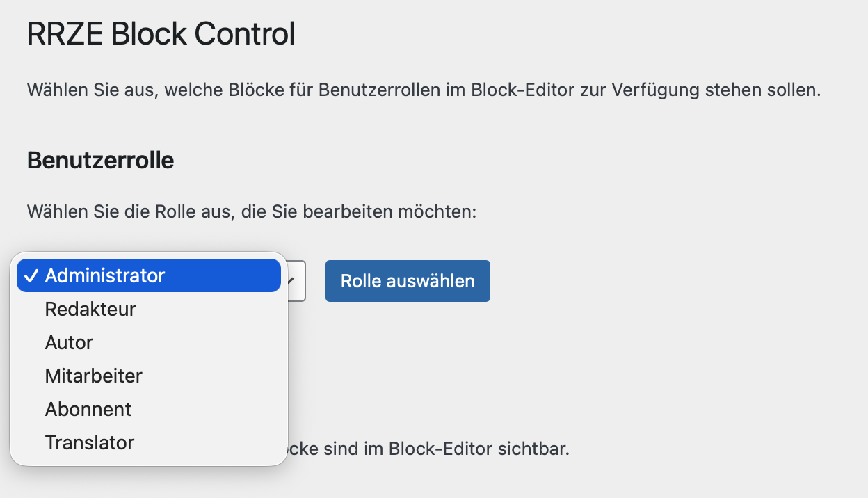Select Translator at the list bottom
This screenshot has width=868, height=498.
[89, 442]
